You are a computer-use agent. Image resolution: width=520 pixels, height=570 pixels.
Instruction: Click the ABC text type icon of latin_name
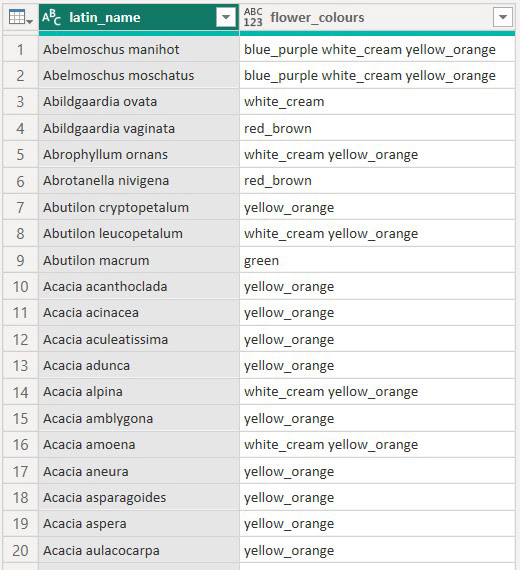click(x=51, y=17)
